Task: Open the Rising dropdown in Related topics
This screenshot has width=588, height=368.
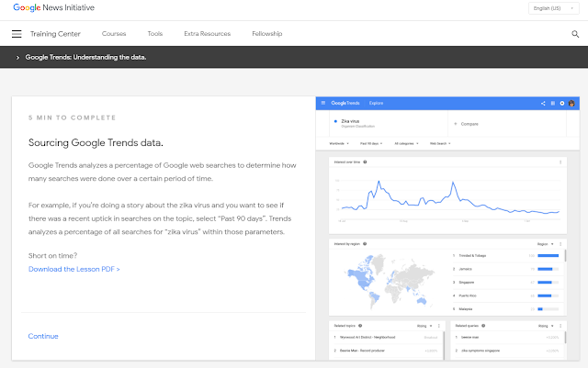Action: point(424,326)
